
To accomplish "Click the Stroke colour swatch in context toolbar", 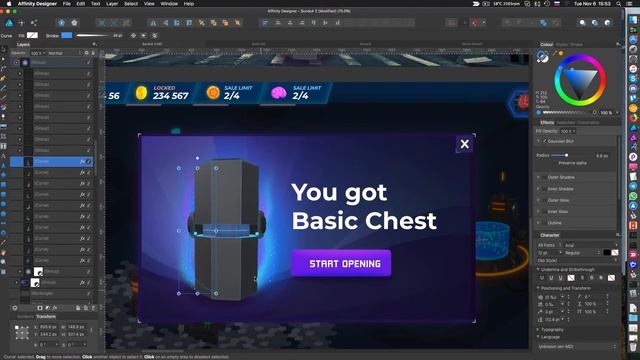I will pos(67,36).
